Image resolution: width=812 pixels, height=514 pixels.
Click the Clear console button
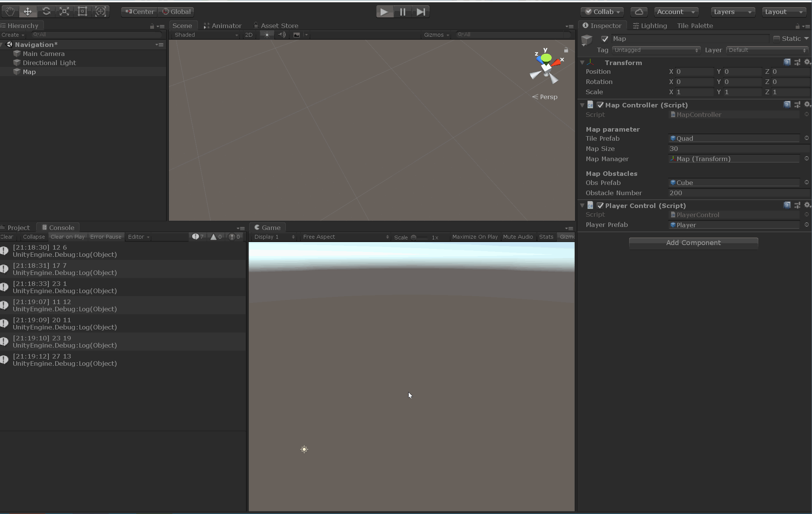coord(7,237)
